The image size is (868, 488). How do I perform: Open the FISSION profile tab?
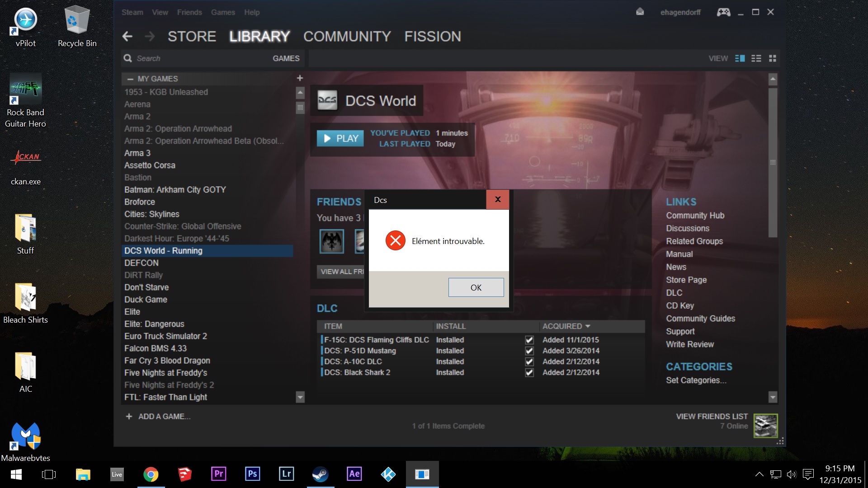433,37
